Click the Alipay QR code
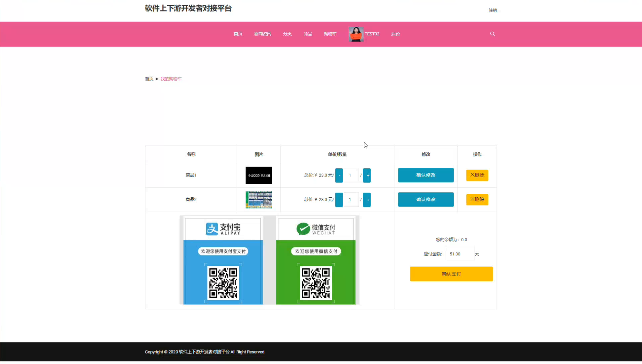The width and height of the screenshot is (642, 364). pos(223,283)
